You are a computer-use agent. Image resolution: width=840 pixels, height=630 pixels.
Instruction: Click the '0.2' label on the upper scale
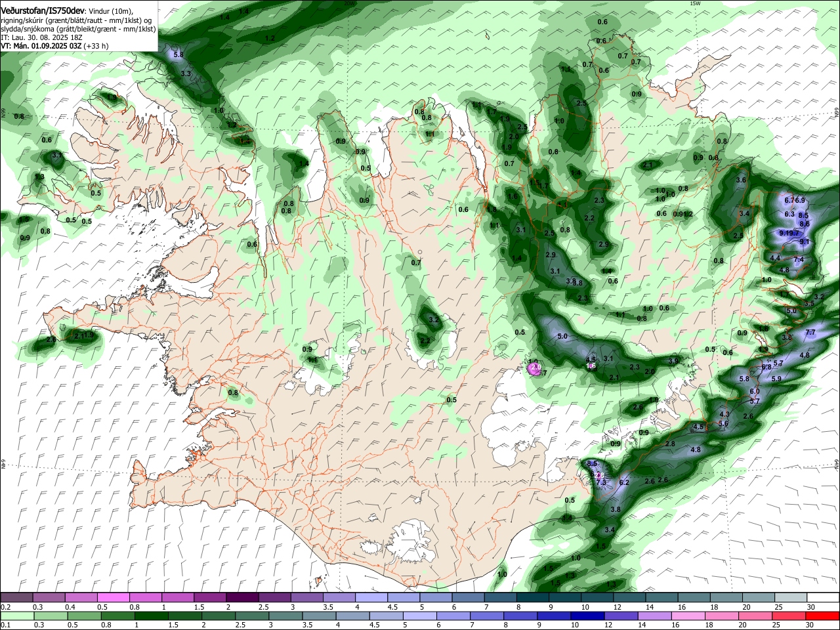5,607
